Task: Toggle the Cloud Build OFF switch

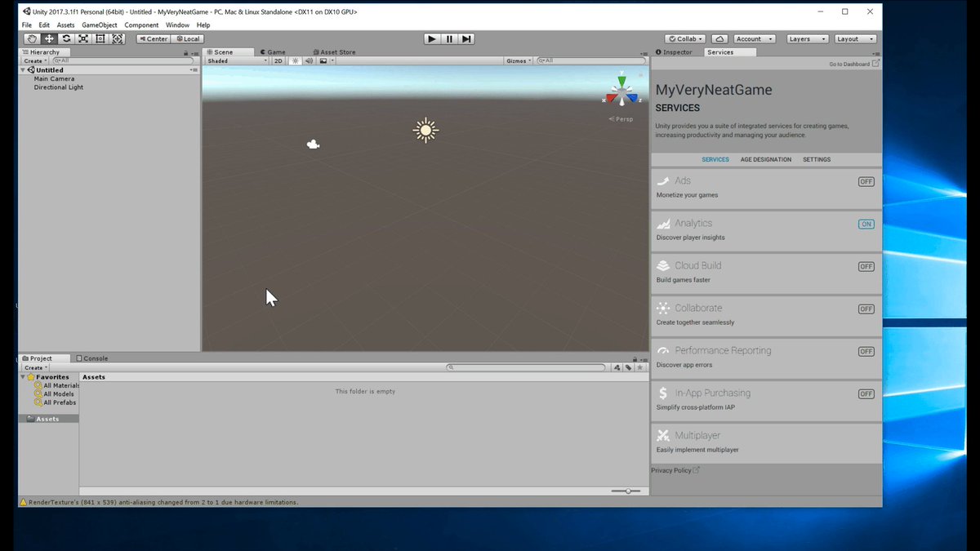Action: (x=866, y=266)
